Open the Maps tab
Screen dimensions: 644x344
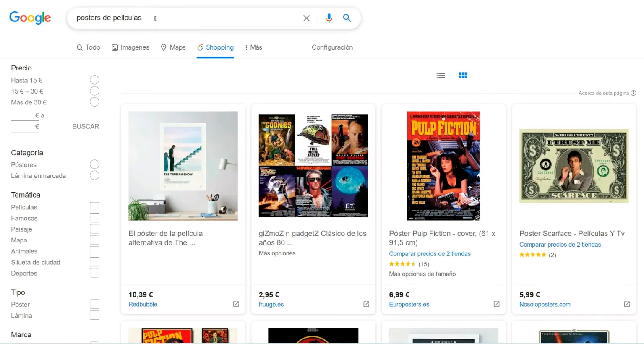173,47
